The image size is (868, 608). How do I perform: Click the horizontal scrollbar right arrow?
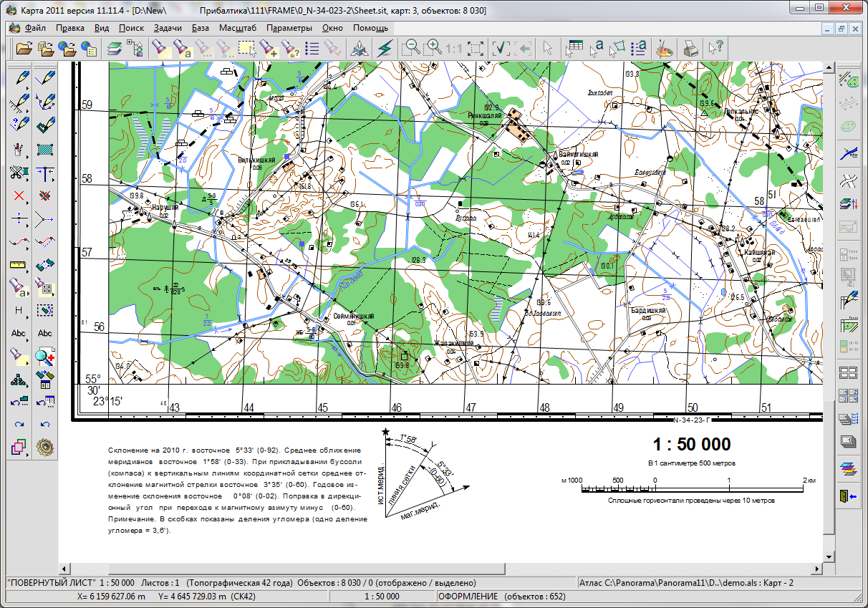[816, 569]
